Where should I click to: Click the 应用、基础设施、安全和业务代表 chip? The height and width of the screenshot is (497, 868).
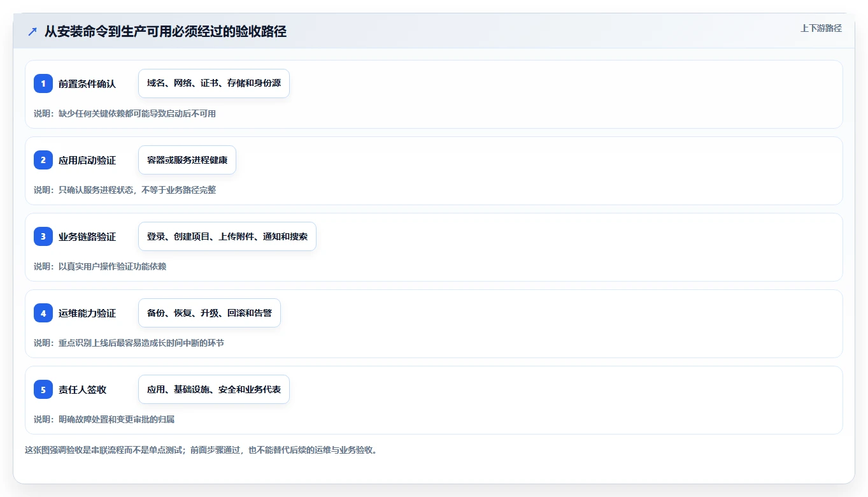pos(214,389)
